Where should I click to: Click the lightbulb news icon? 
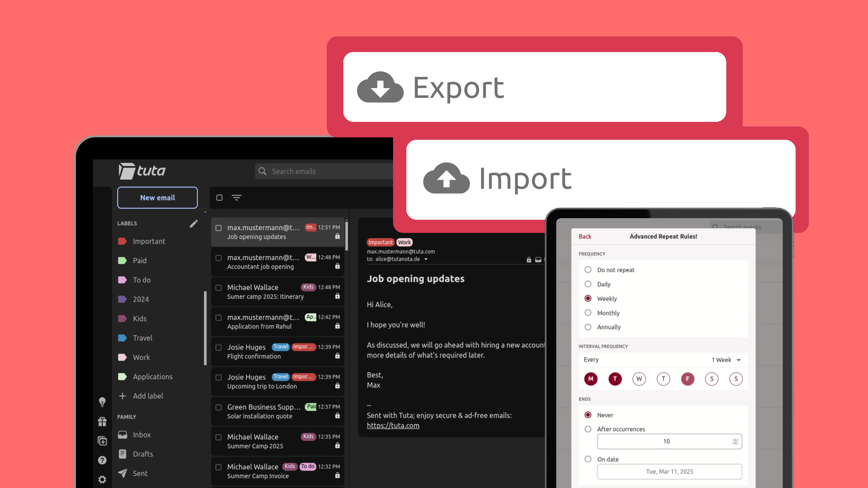coord(102,402)
